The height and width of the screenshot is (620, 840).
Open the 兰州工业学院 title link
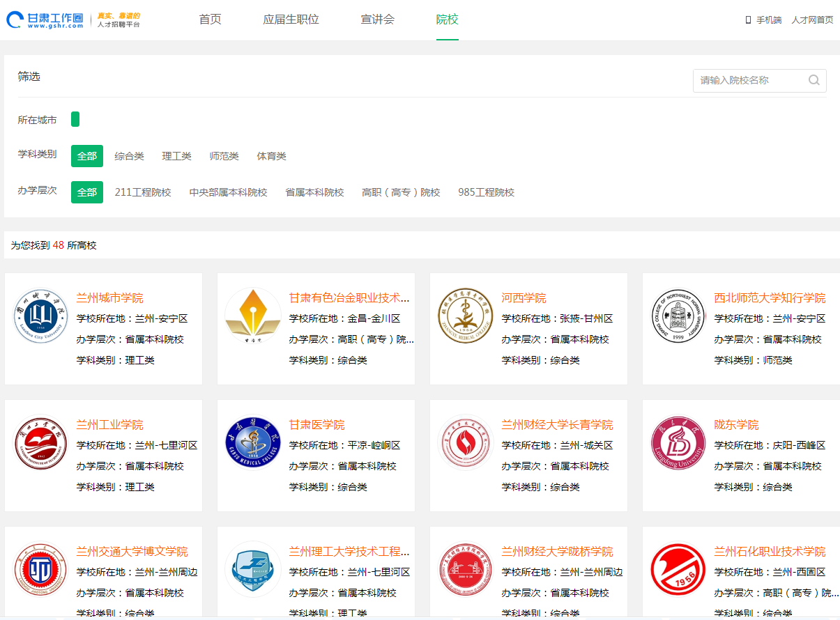pyautogui.click(x=110, y=425)
